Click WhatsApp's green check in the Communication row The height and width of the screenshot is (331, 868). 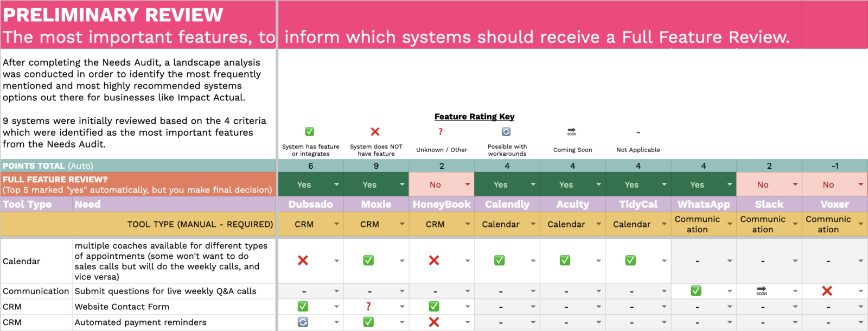[x=696, y=291]
